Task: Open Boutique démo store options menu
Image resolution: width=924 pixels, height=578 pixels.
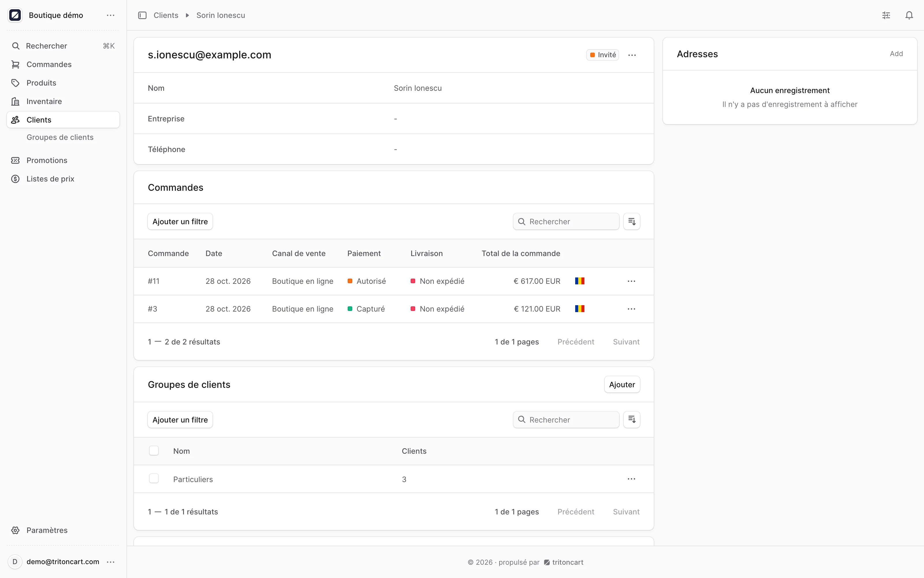Action: [x=111, y=15]
